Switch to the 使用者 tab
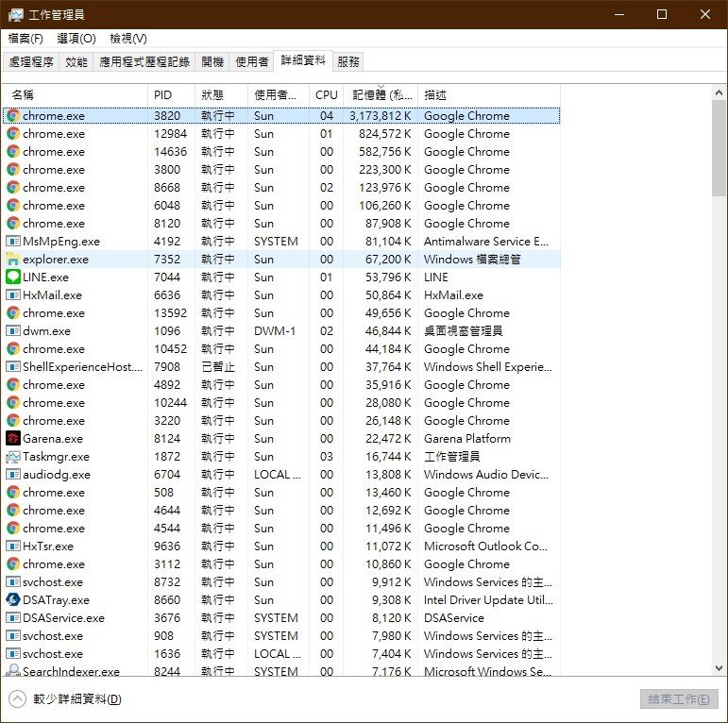The height and width of the screenshot is (723, 728). coord(252,61)
